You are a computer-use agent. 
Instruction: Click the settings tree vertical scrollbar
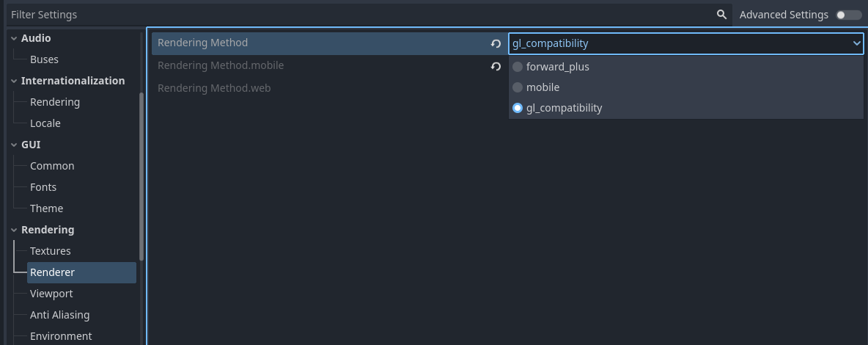point(141,176)
